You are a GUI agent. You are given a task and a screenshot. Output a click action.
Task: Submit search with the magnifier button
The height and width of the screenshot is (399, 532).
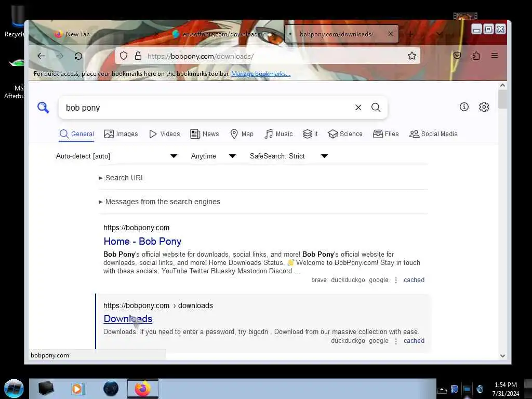[376, 107]
